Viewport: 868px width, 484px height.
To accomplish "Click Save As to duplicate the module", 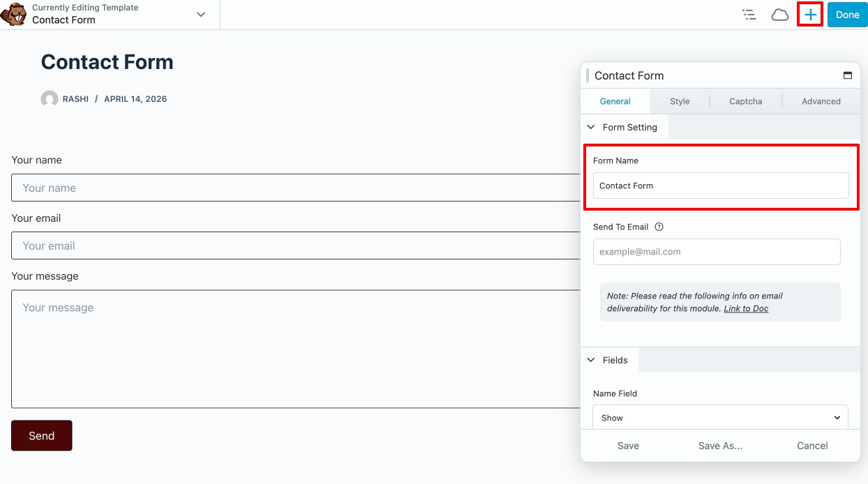I will tap(720, 445).
